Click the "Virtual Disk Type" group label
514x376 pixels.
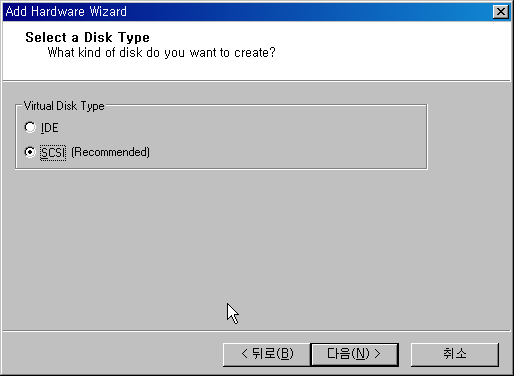64,106
